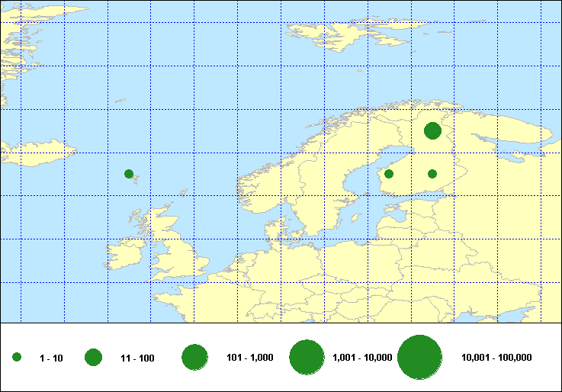This screenshot has width=562, height=392.
Task: Click the green marker near the Faroe Islands
Action: pos(129,174)
